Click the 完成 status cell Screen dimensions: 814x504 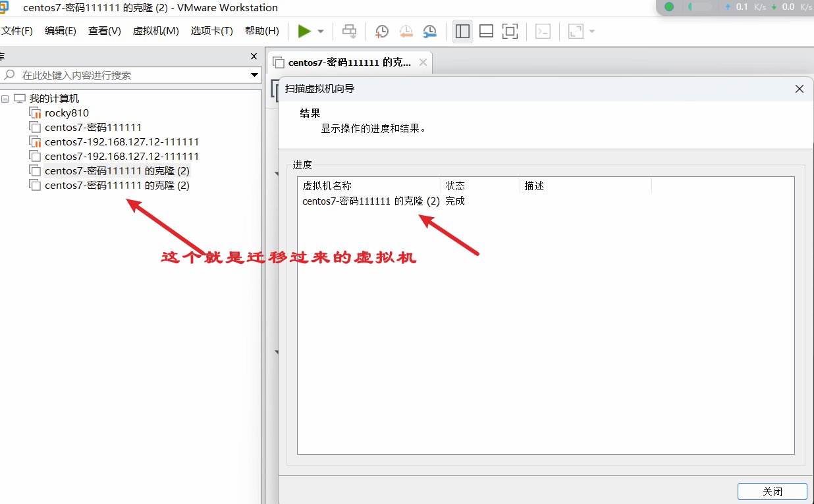click(x=455, y=201)
